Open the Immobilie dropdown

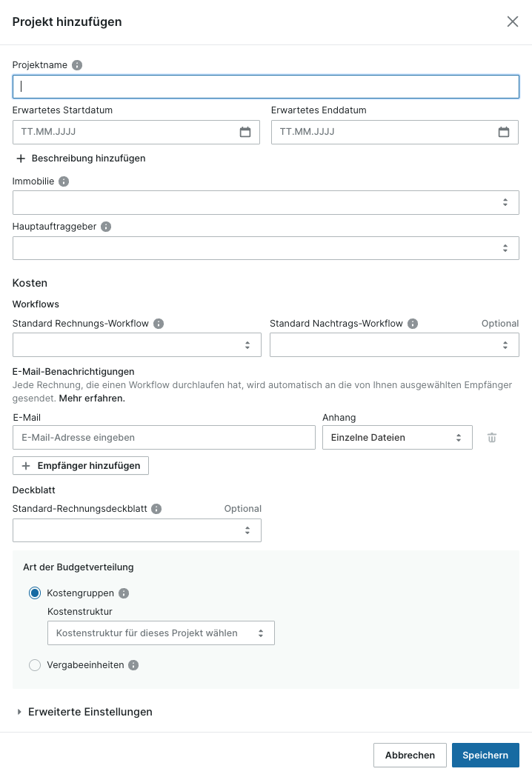pyautogui.click(x=265, y=202)
